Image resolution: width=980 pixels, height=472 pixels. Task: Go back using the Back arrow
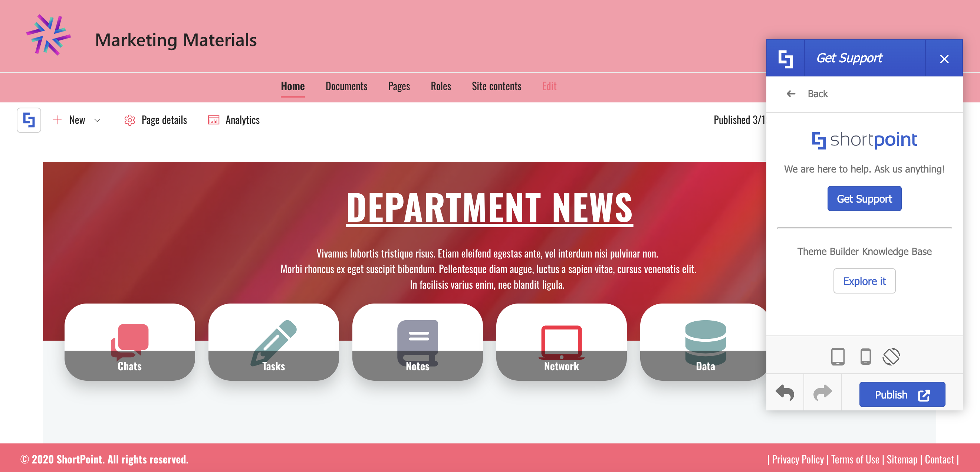pos(791,94)
